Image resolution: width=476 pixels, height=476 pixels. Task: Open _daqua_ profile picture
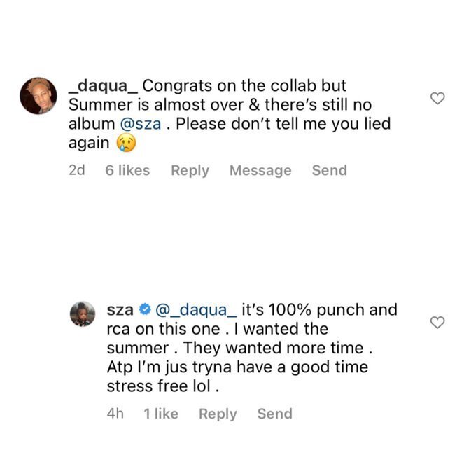coord(38,95)
